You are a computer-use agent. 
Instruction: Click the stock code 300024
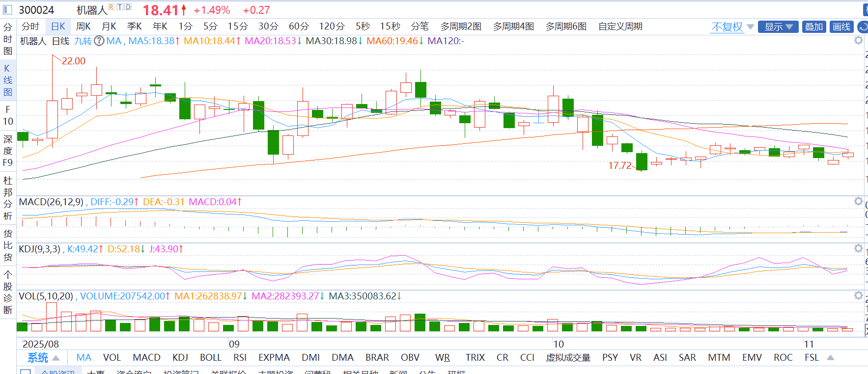coord(36,10)
